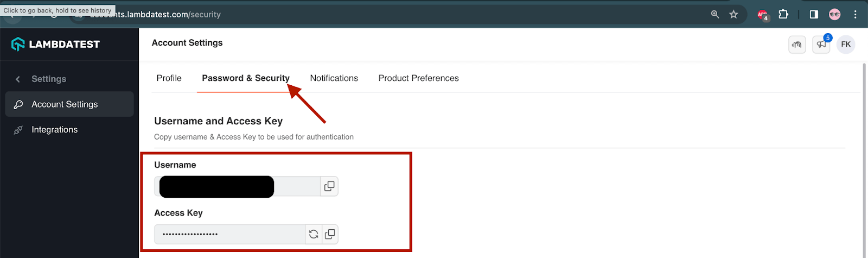This screenshot has height=258, width=868.
Task: Click the LambdaTest logo
Action: (x=56, y=45)
